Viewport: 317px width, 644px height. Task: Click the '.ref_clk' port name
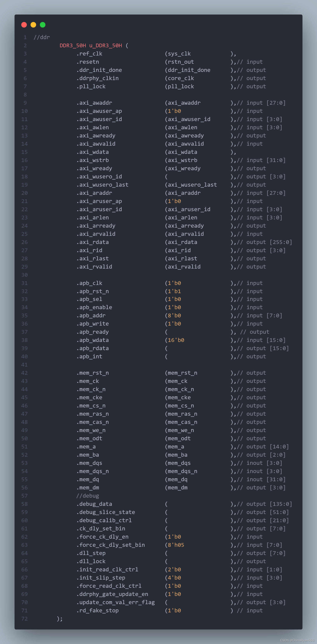tap(89, 54)
